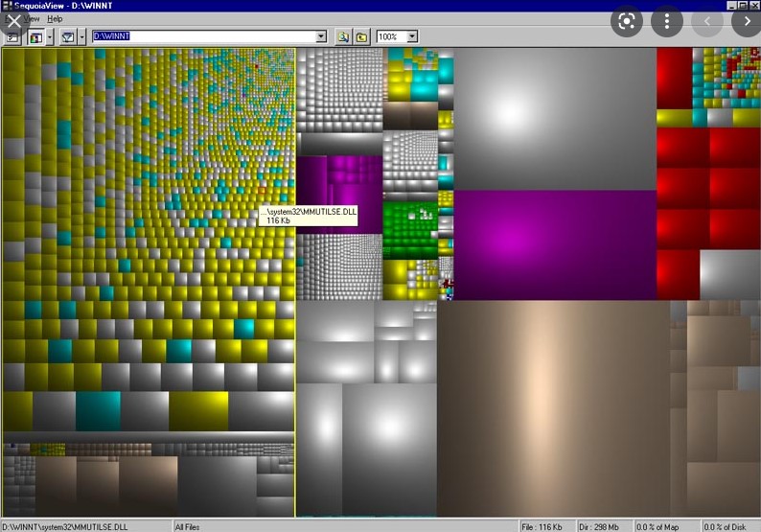Screen dimensions: 761x532
Task: Toggle the color scheme toolbar icon
Action: 35,36
